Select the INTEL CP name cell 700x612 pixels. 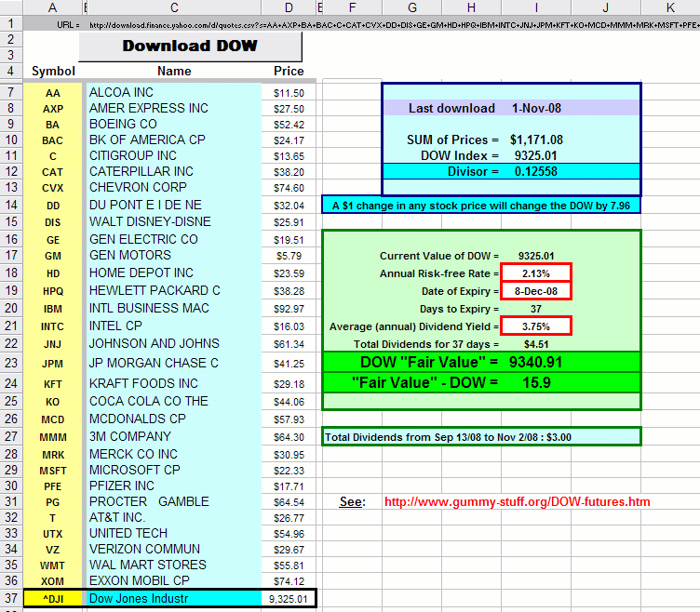point(174,326)
